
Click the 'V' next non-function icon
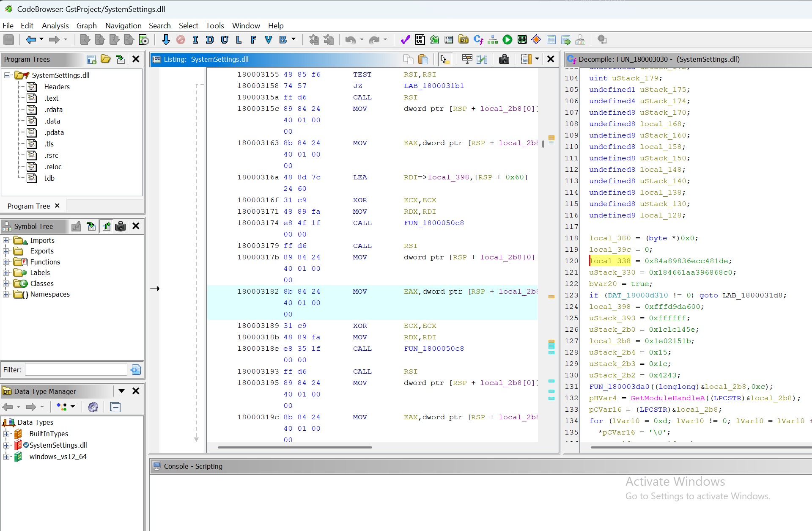pyautogui.click(x=268, y=40)
